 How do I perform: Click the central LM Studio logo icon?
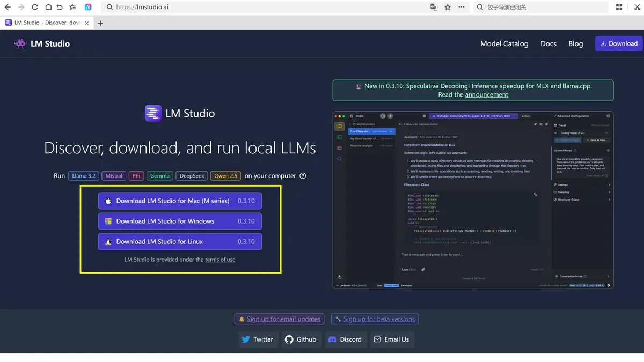[x=153, y=113]
